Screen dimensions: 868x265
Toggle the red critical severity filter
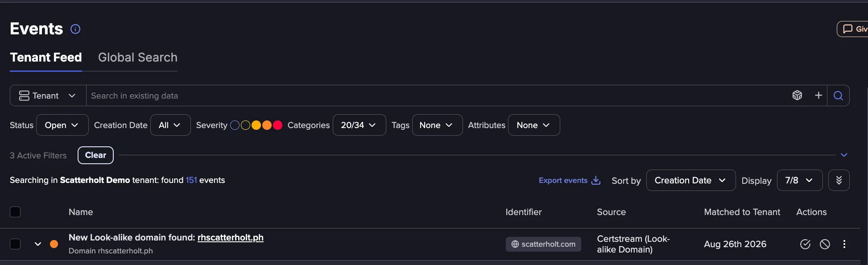click(277, 125)
